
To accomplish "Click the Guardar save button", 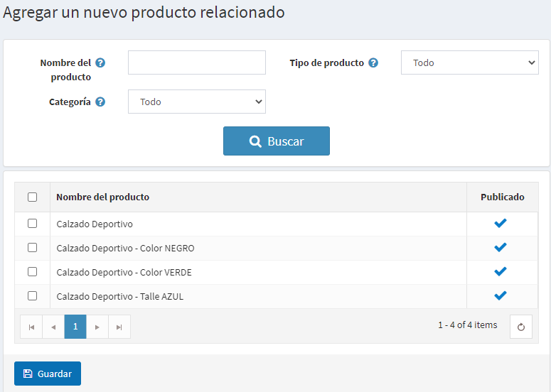I will click(48, 374).
